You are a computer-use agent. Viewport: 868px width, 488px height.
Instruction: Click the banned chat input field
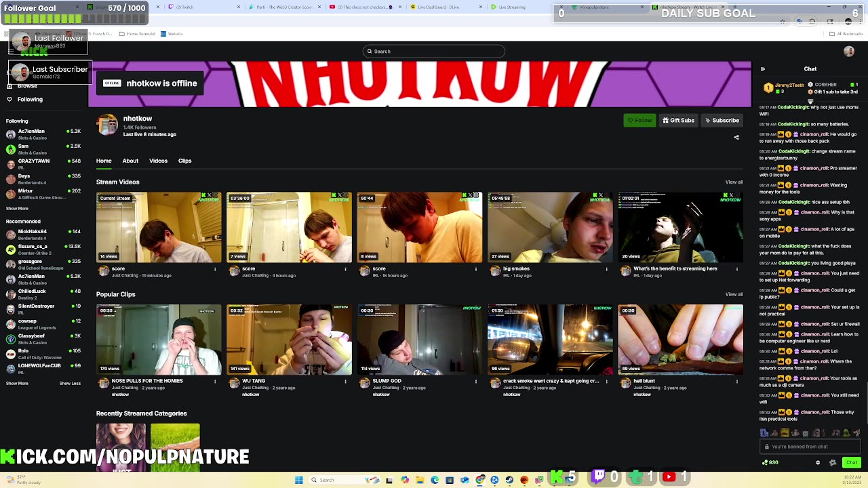click(x=810, y=447)
